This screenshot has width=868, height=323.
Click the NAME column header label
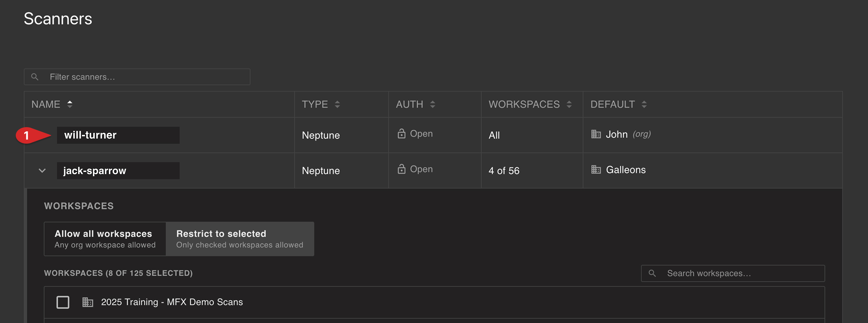tap(46, 104)
